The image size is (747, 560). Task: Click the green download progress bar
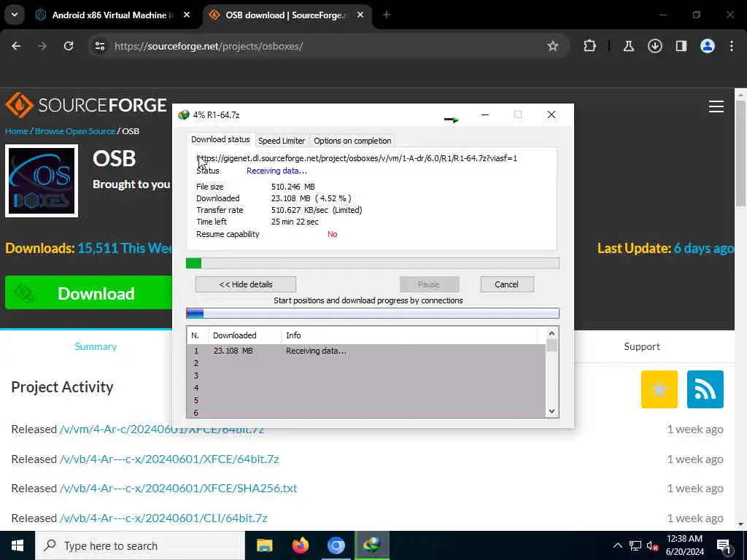(373, 263)
